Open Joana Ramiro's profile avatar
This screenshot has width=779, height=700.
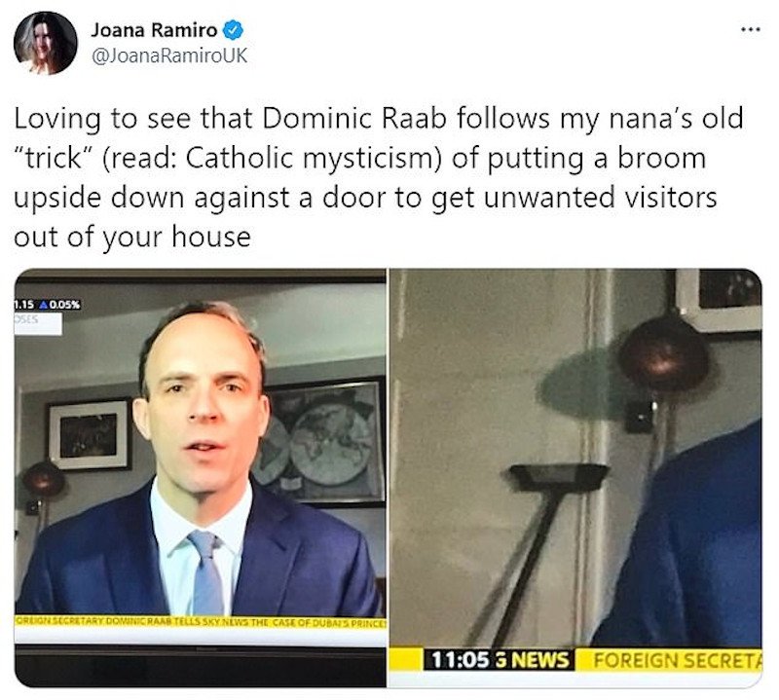pos(46,43)
